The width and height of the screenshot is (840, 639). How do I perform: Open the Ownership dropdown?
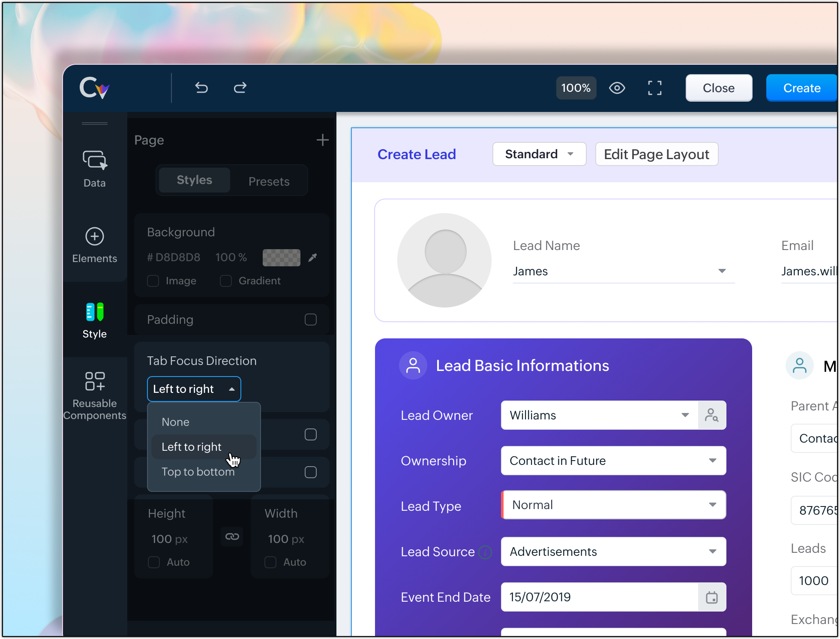click(x=613, y=461)
